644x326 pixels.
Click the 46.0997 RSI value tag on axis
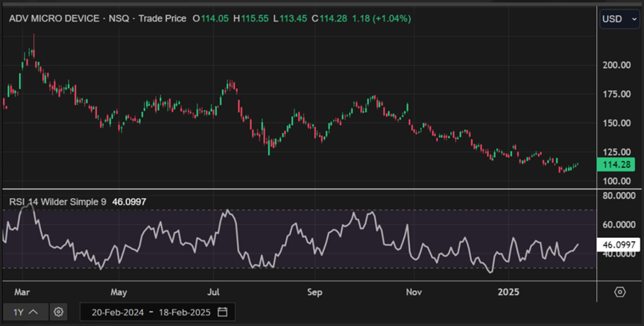tap(619, 245)
